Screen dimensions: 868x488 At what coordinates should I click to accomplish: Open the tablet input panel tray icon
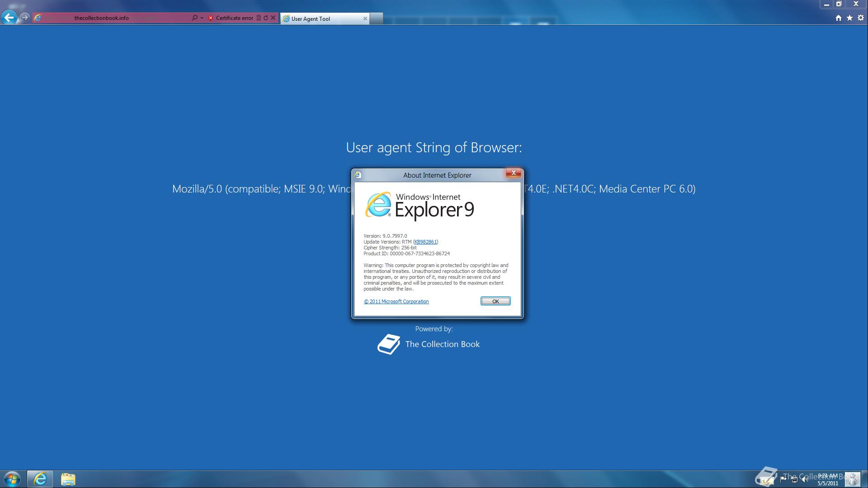click(767, 480)
